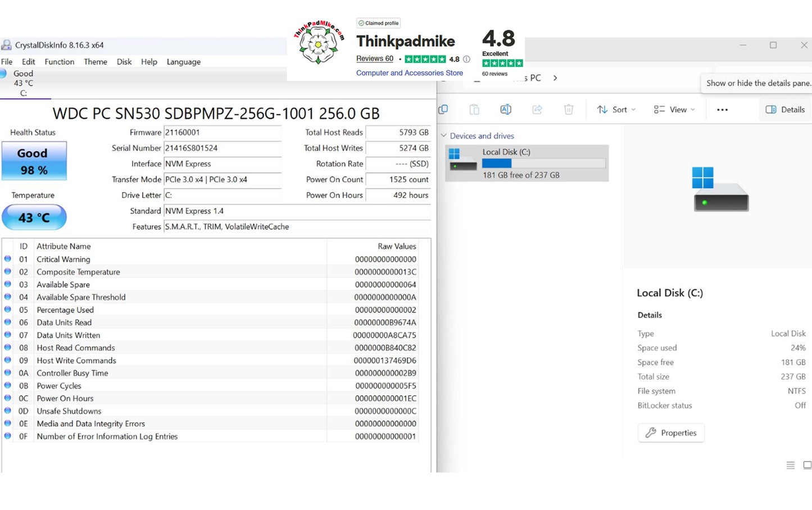Image resolution: width=812 pixels, height=510 pixels.
Task: Click the Good 98 % health status button
Action: [x=34, y=161]
